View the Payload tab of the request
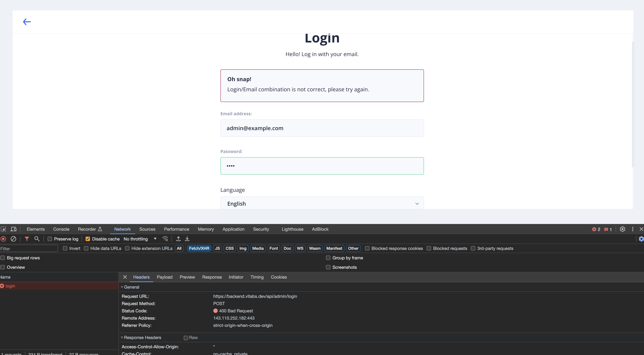The width and height of the screenshot is (644, 355). tap(164, 277)
